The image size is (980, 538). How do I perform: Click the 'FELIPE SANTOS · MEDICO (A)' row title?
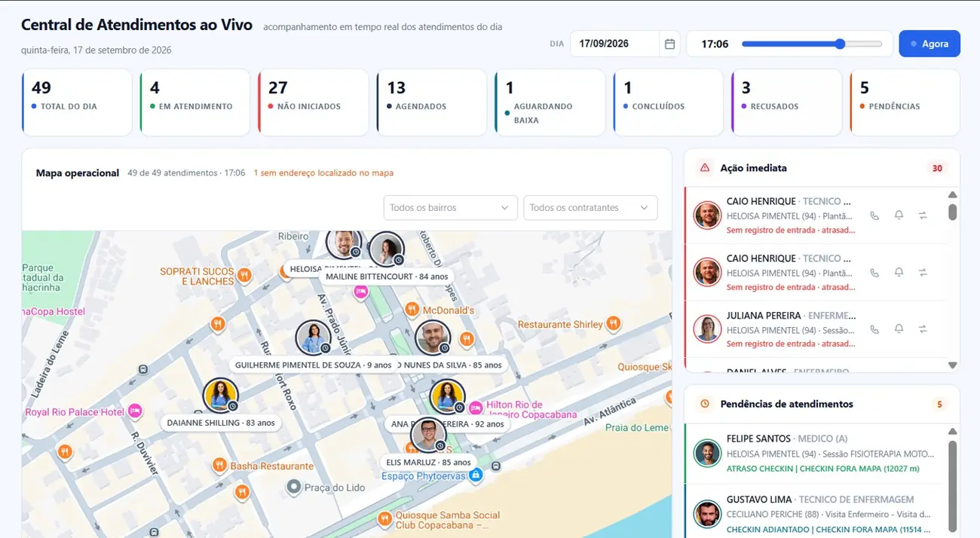[787, 439]
